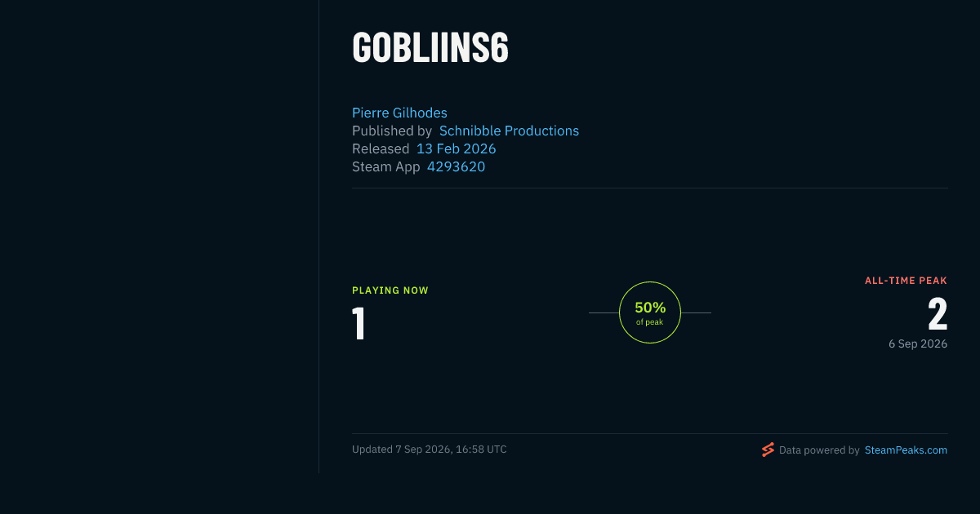Image resolution: width=980 pixels, height=514 pixels.
Task: Open Steam App ID 4293620 link
Action: (456, 166)
